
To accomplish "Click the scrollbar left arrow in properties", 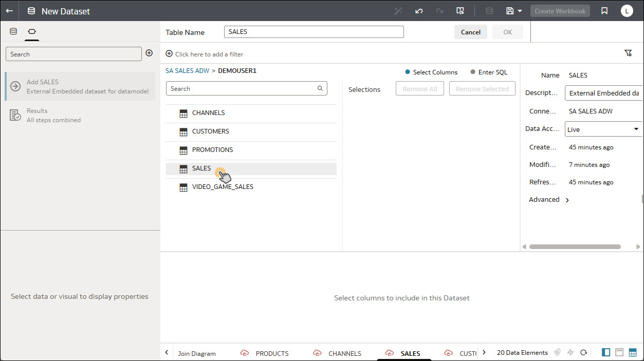I will [x=524, y=247].
